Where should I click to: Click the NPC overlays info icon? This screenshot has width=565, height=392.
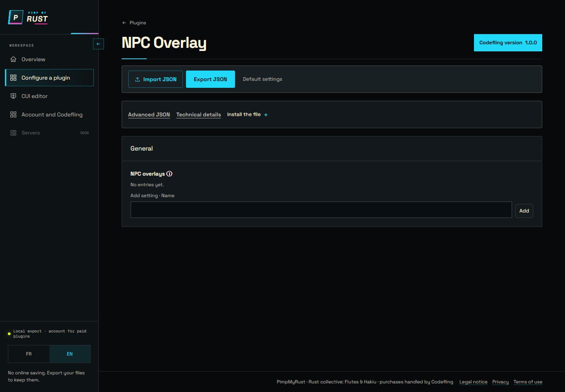(169, 174)
